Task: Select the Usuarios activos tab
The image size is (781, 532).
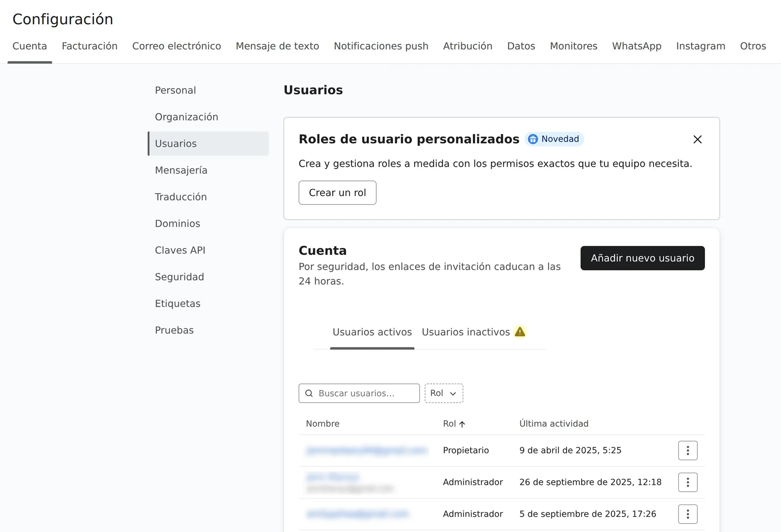Action: pyautogui.click(x=372, y=332)
